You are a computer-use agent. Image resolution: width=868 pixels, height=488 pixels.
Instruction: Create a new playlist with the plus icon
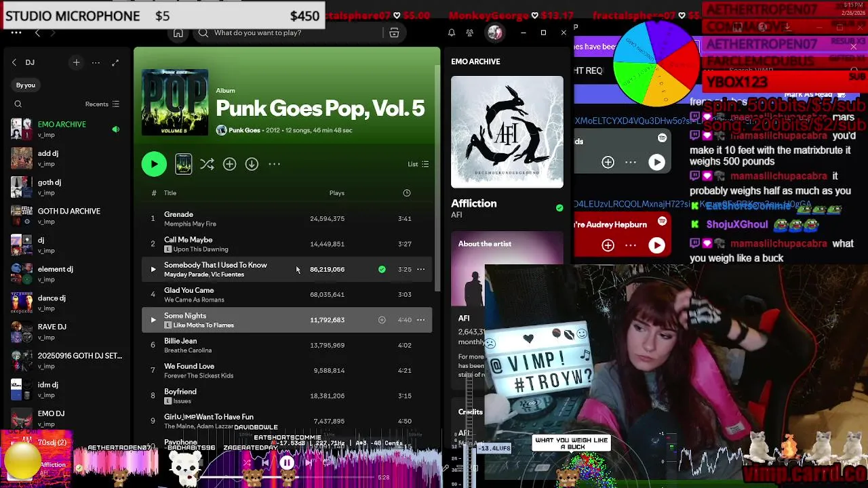(x=76, y=62)
